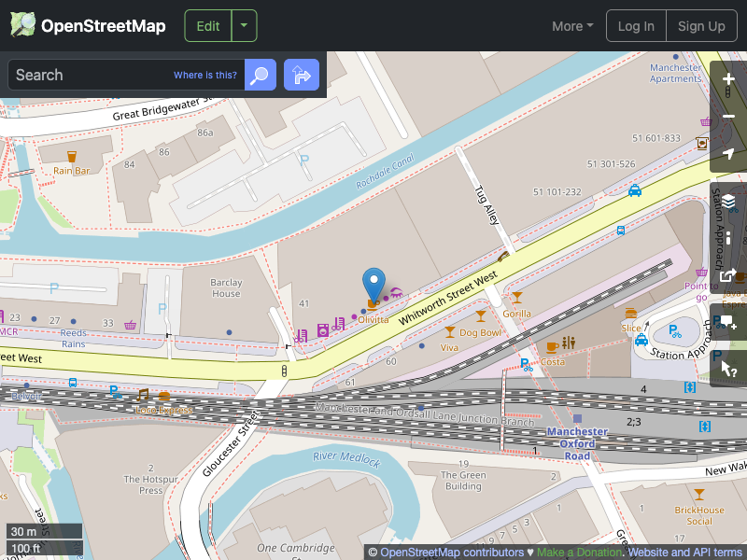Click the blue search magnifier icon

pos(260,75)
